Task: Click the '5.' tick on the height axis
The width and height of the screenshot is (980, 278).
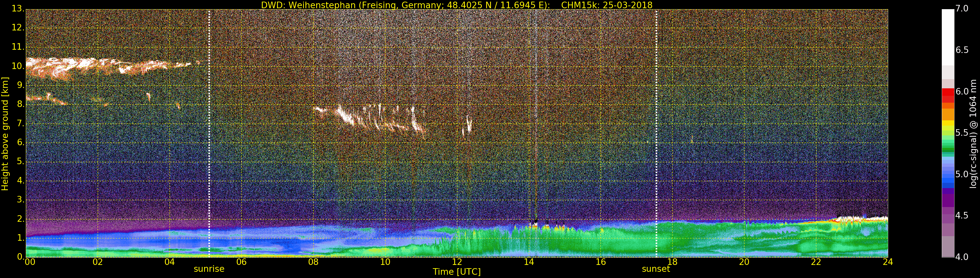Action: [x=20, y=162]
